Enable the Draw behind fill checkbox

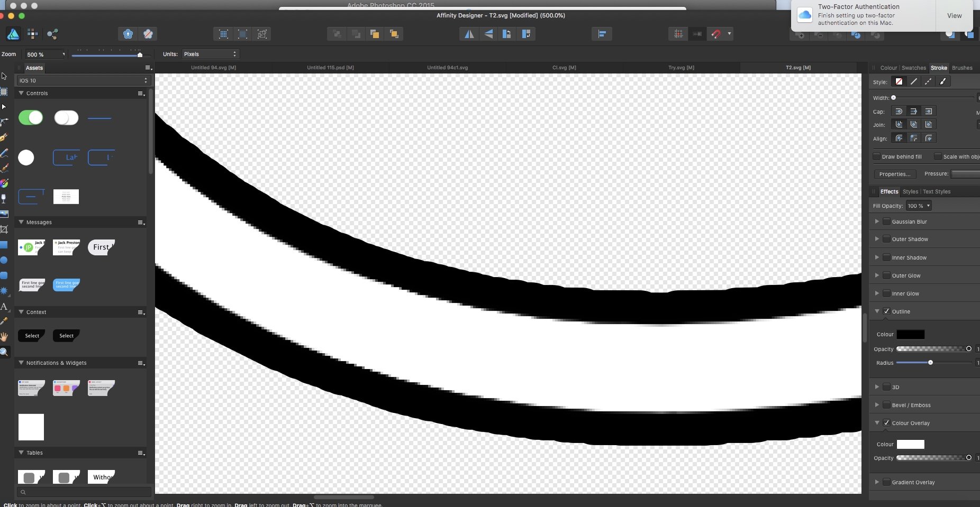(878, 156)
